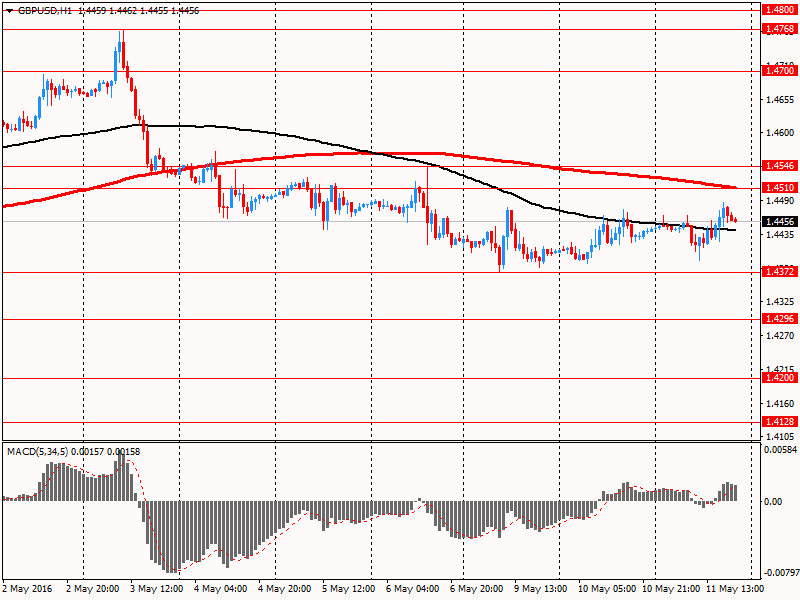Click the 9 May 13:00 time label
Viewport: 800px width, 600px height.
click(x=540, y=589)
